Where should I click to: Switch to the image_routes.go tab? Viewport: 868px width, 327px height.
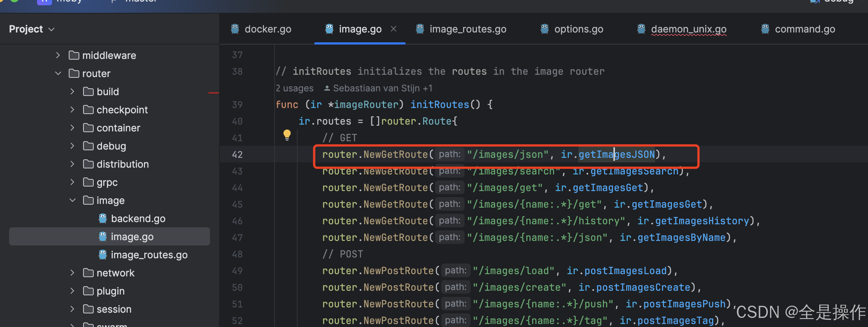(x=462, y=29)
